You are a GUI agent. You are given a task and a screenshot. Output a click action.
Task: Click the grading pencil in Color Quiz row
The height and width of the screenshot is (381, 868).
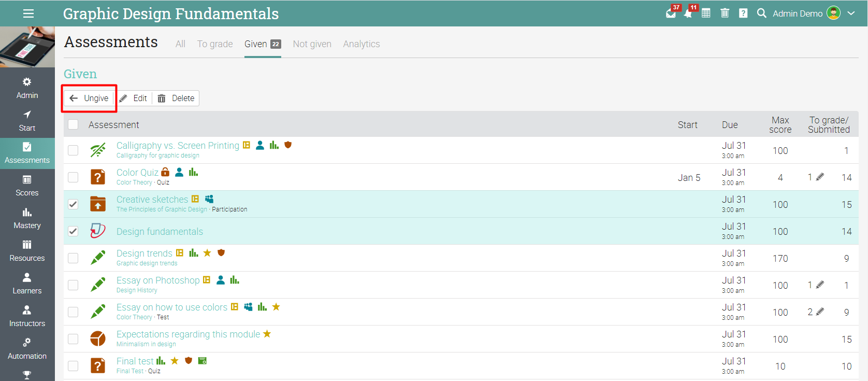pos(820,177)
